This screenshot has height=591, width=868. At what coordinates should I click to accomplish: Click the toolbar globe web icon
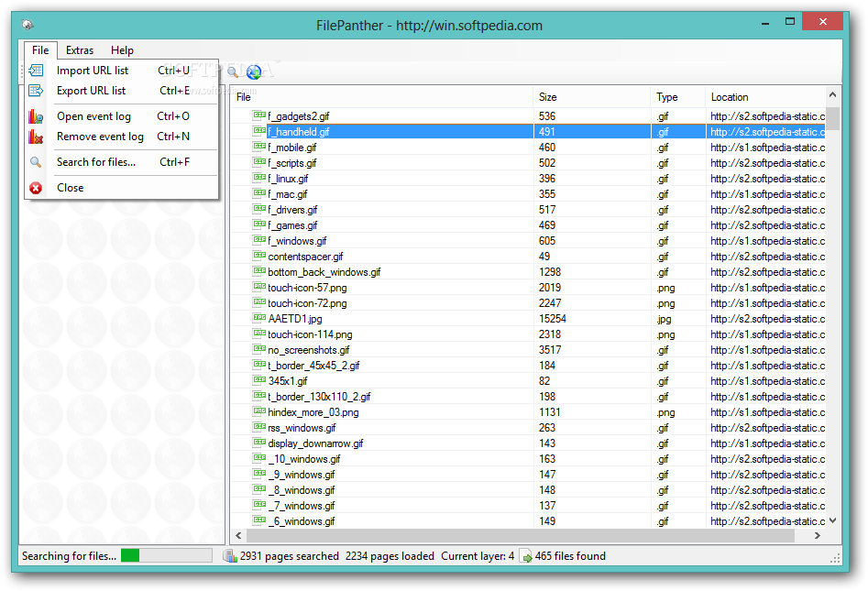[x=254, y=72]
